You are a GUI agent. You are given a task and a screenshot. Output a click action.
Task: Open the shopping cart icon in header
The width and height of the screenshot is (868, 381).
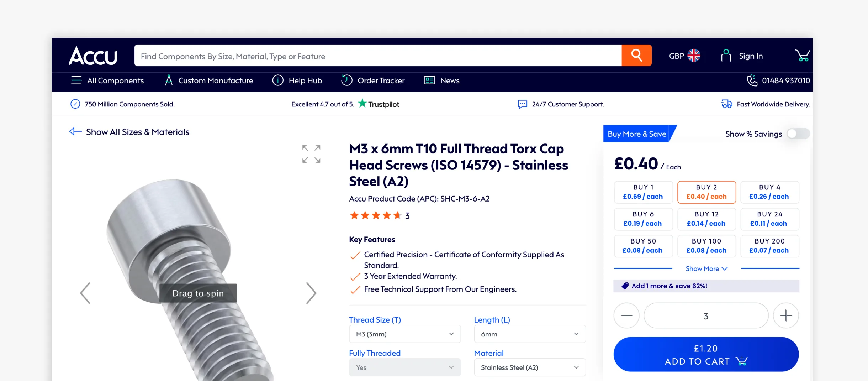click(x=802, y=56)
